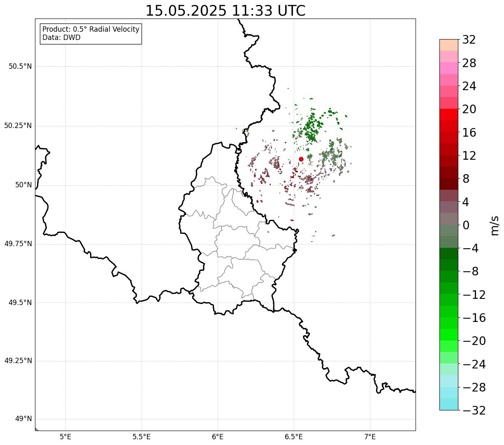Click the 6.5°E longitude label
The image size is (504, 445).
tap(294, 437)
